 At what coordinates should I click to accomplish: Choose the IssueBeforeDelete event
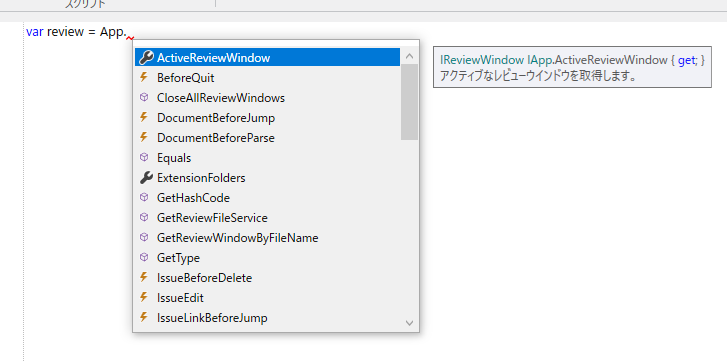coord(268,278)
